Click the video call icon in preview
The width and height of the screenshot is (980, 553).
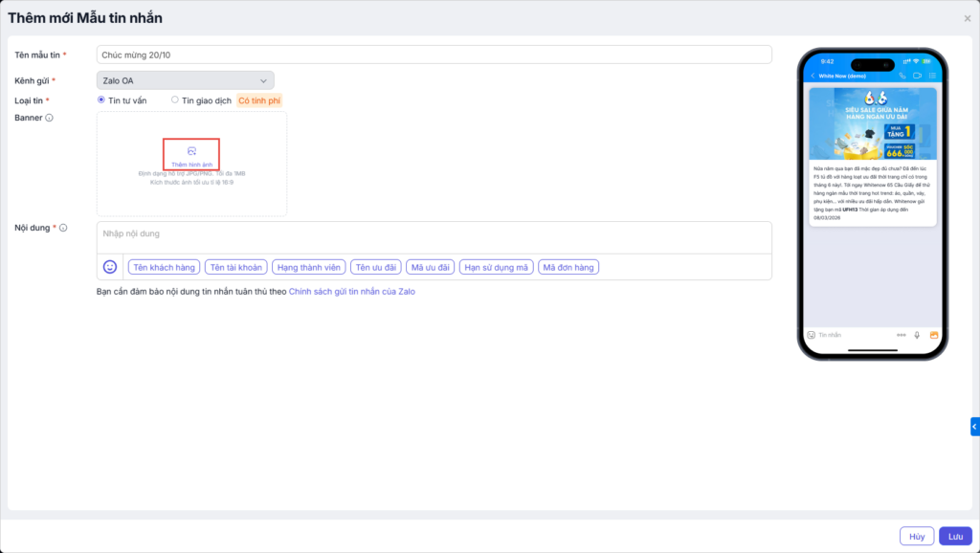917,76
